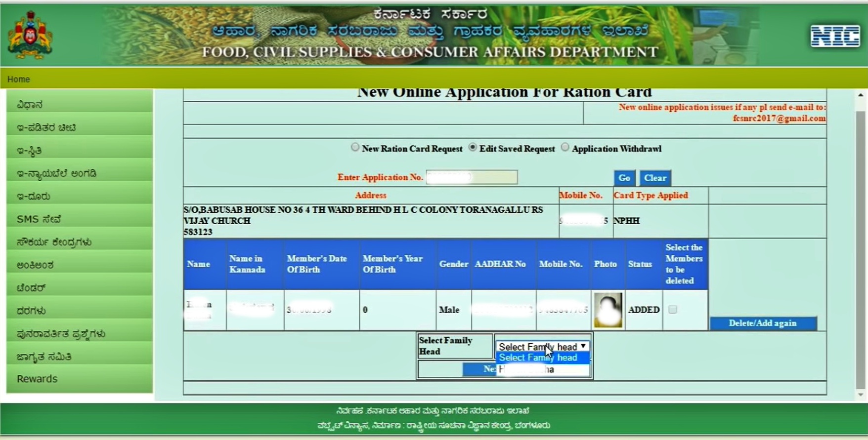Click scrollbar up arrow
This screenshot has height=440, width=868.
861,95
